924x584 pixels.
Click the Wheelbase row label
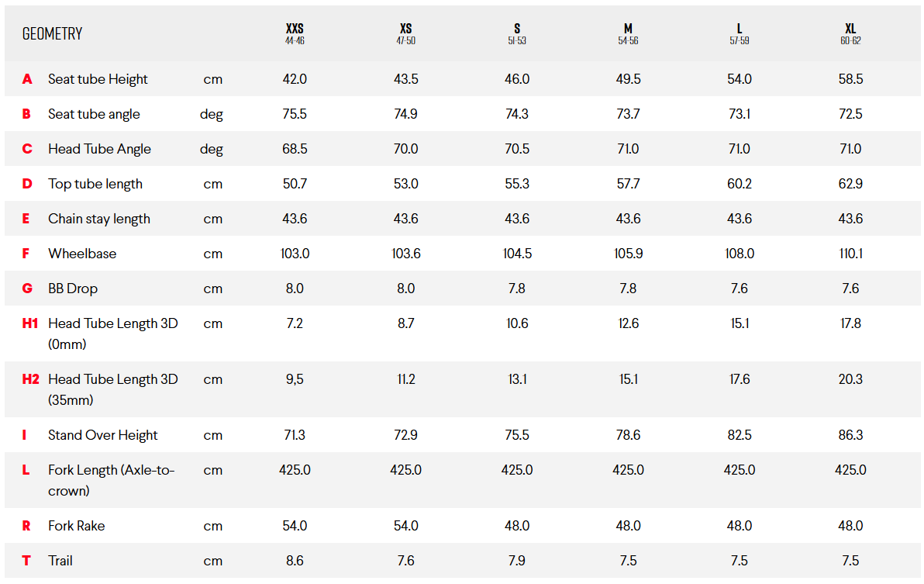pyautogui.click(x=82, y=254)
